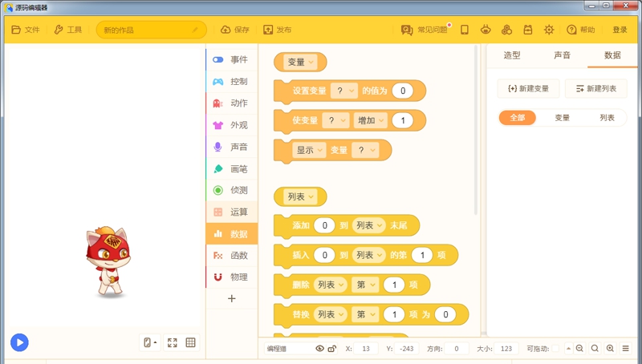This screenshot has width=642, height=364.
Task: Select the 事件 events block category
Action: 232,59
